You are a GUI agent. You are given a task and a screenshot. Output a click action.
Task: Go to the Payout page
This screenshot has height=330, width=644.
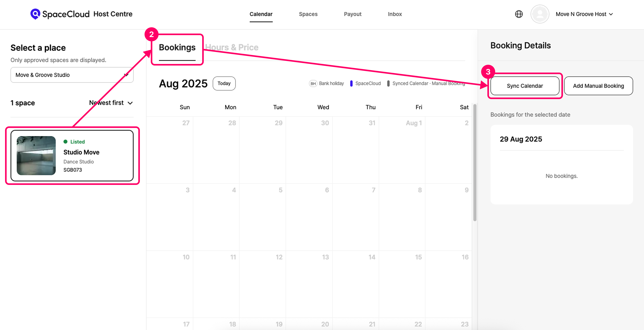[352, 14]
